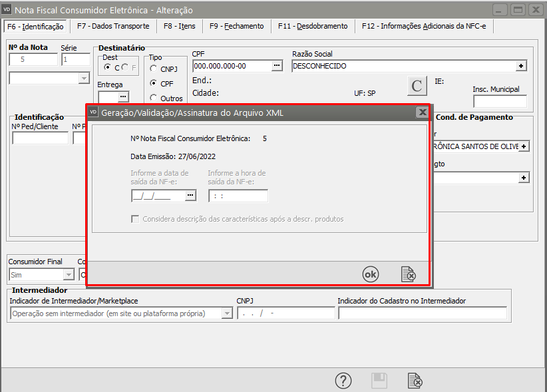This screenshot has width=547, height=392.
Task: Open CPF lookup ellipsis button
Action: coord(277,66)
